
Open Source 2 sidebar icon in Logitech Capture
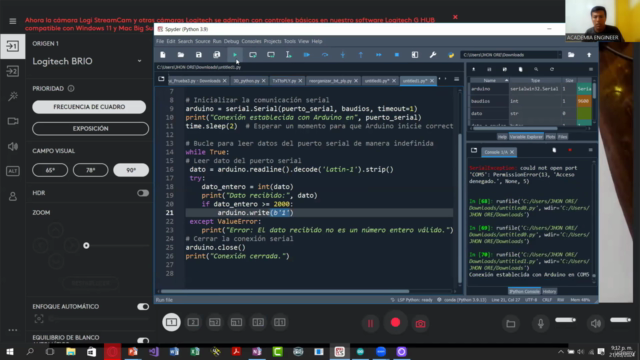coord(13,71)
